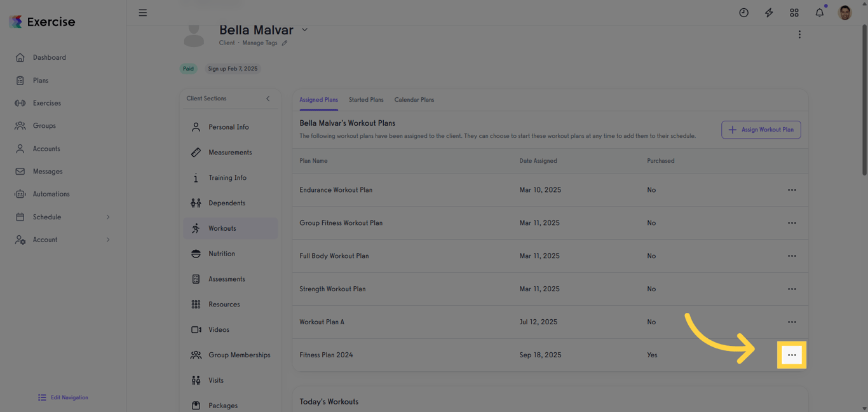Open Edit Navigation at sidebar bottom

pos(63,397)
